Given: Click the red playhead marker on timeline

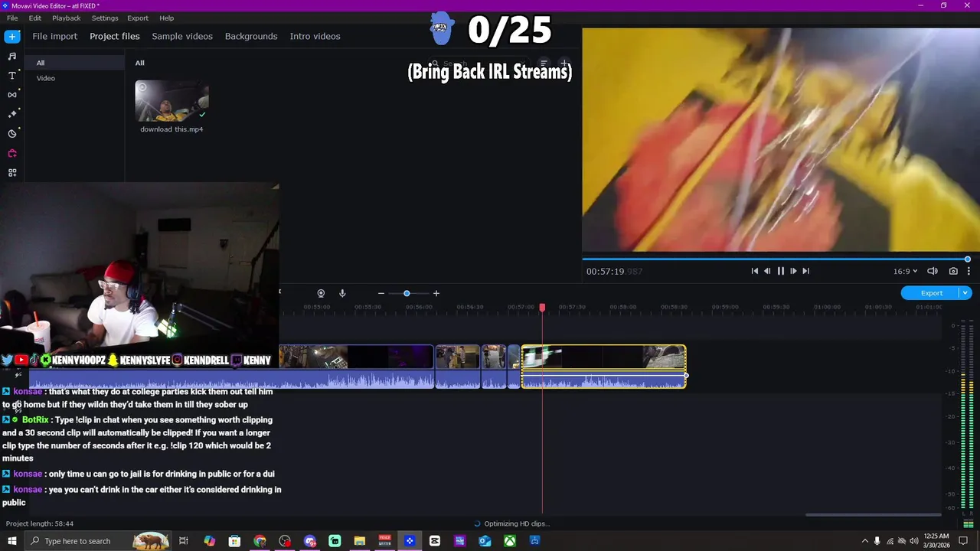Looking at the screenshot, I should pos(542,308).
